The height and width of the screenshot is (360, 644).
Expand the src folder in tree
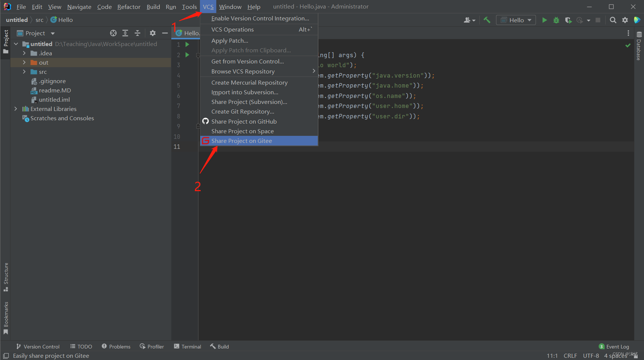click(x=25, y=72)
